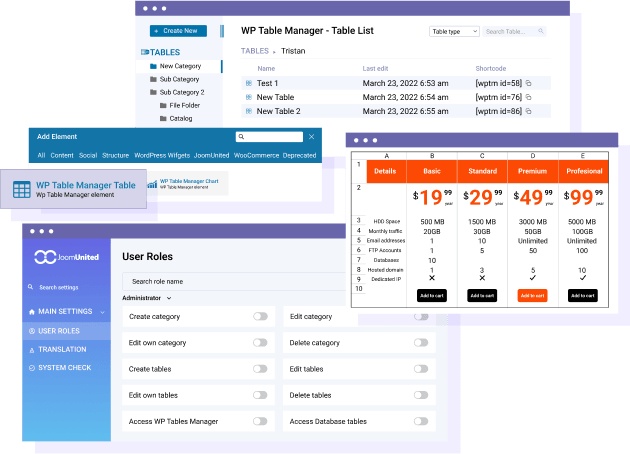Image resolution: width=630 pixels, height=454 pixels.
Task: Click row 3 number in the spreadsheet
Action: tap(359, 221)
